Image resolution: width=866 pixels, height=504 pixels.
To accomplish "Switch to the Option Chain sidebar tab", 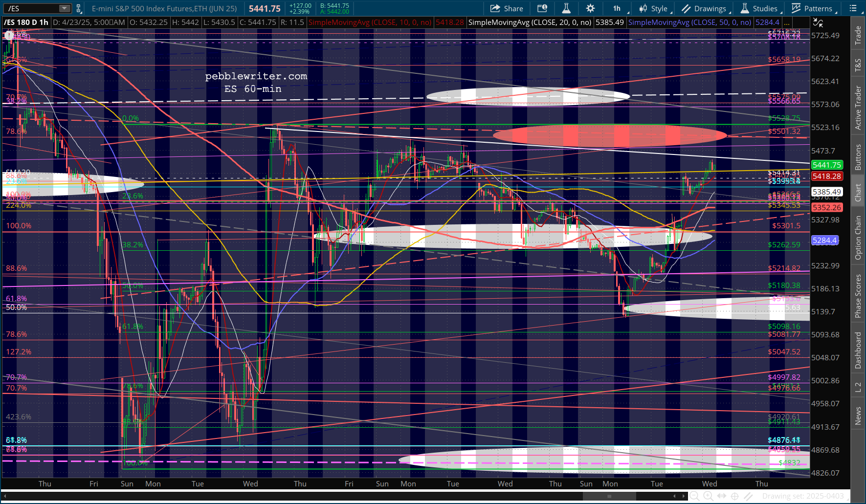I will point(858,238).
